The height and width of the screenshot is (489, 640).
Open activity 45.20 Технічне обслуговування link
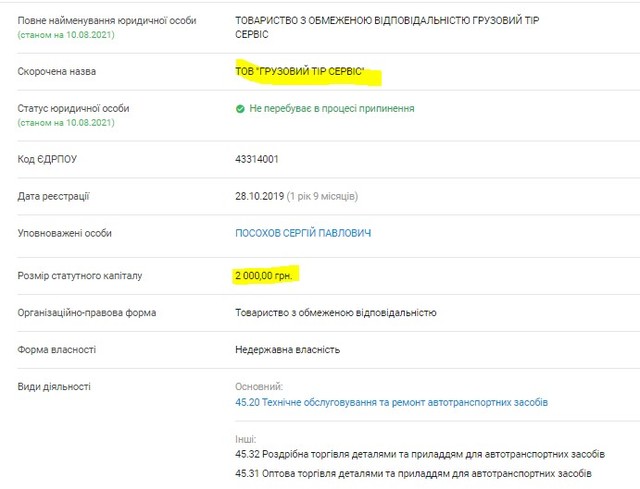coord(391,402)
